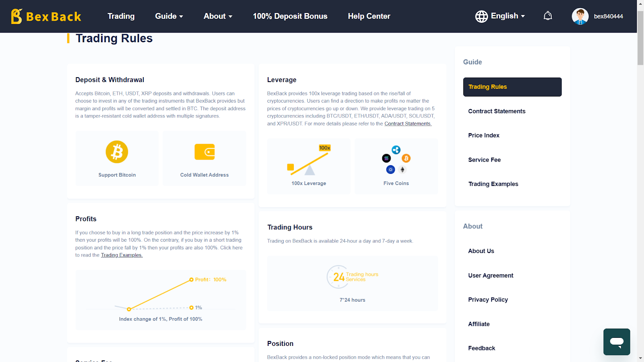Open the chat support widget
The image size is (644, 362).
(x=617, y=342)
